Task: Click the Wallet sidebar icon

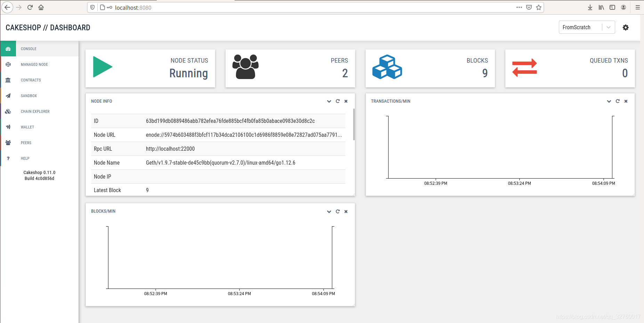Action: click(8, 127)
